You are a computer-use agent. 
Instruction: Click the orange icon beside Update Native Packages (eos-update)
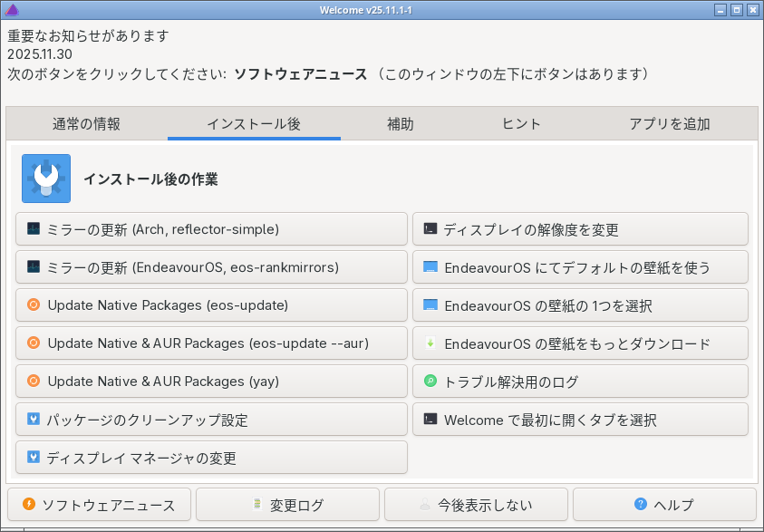click(x=34, y=305)
